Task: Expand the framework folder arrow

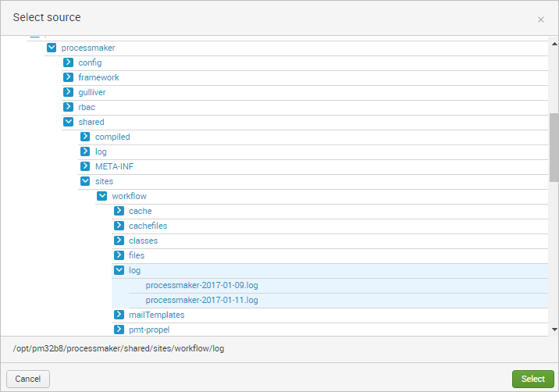Action: tap(69, 77)
